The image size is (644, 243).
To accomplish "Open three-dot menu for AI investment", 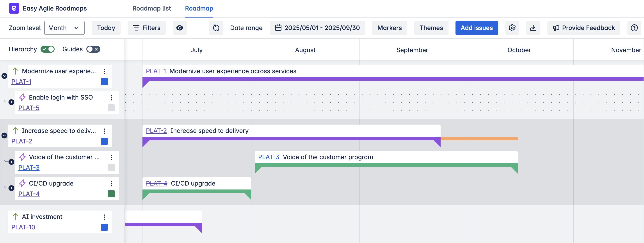I will pyautogui.click(x=104, y=217).
